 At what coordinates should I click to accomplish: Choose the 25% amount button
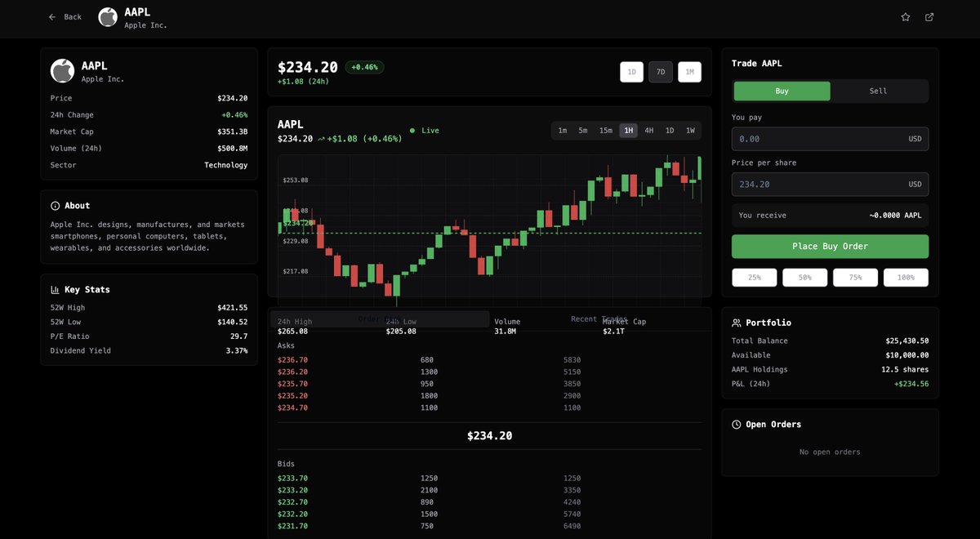tap(755, 278)
